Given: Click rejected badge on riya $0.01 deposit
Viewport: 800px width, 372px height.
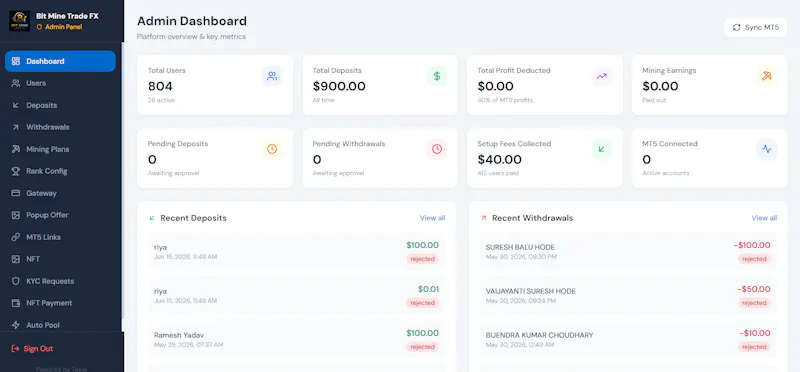Looking at the screenshot, I should tap(422, 303).
